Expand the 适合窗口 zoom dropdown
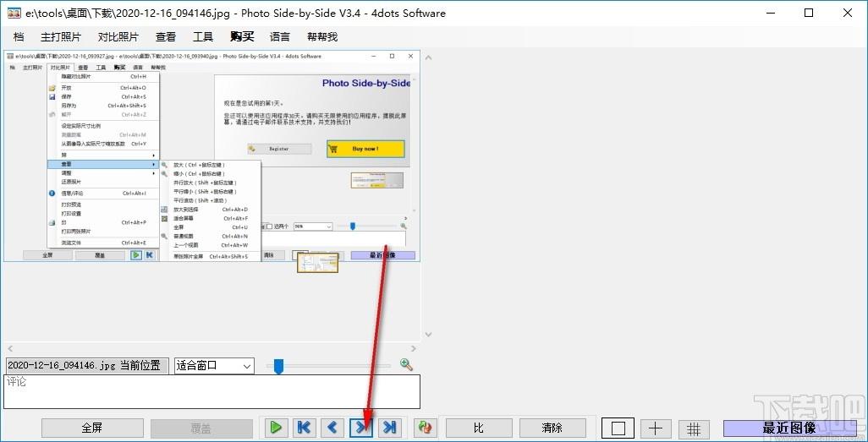 tap(247, 366)
